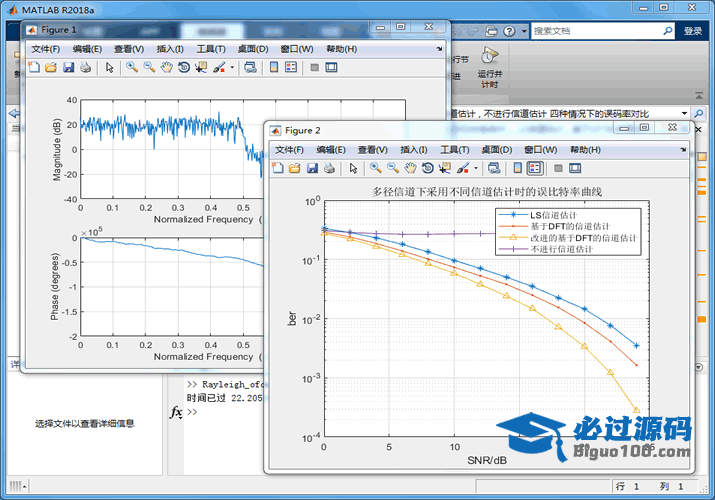This screenshot has height=500, width=715.
Task: Open the current folder path dropdown arrow
Action: pyautogui.click(x=685, y=114)
